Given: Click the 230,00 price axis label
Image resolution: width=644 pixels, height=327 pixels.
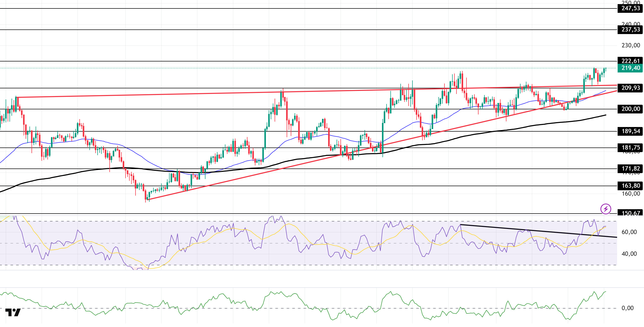Looking at the screenshot, I should click(631, 46).
